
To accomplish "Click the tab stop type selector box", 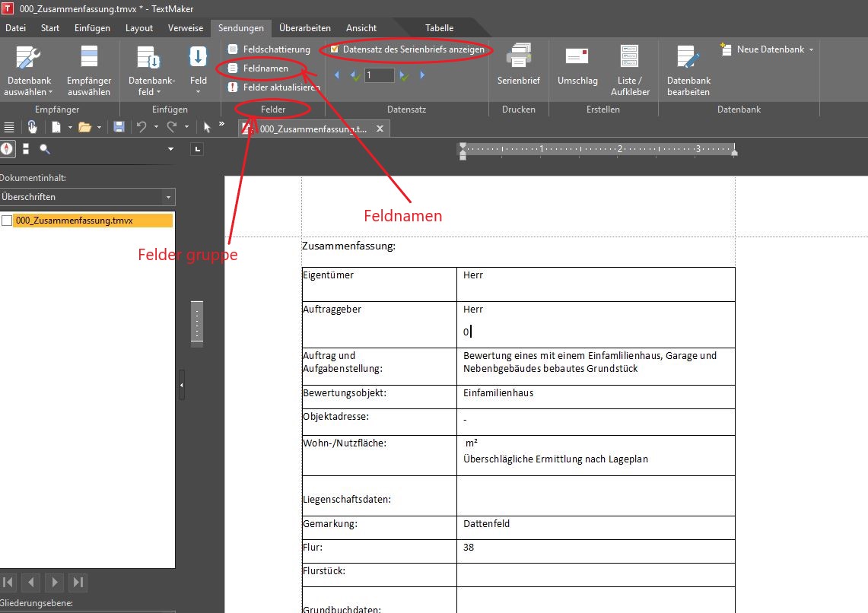I will (197, 149).
